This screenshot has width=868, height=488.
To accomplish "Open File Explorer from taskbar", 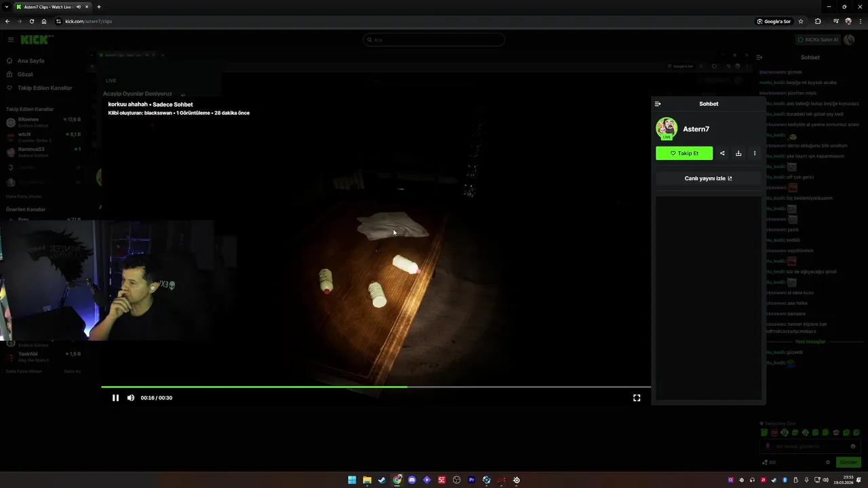I will point(367,480).
